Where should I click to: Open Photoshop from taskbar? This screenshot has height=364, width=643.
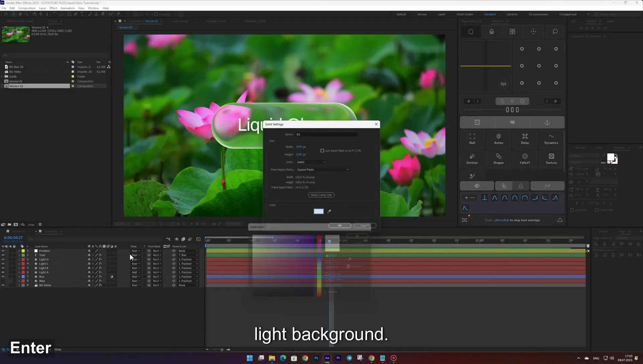click(x=316, y=358)
